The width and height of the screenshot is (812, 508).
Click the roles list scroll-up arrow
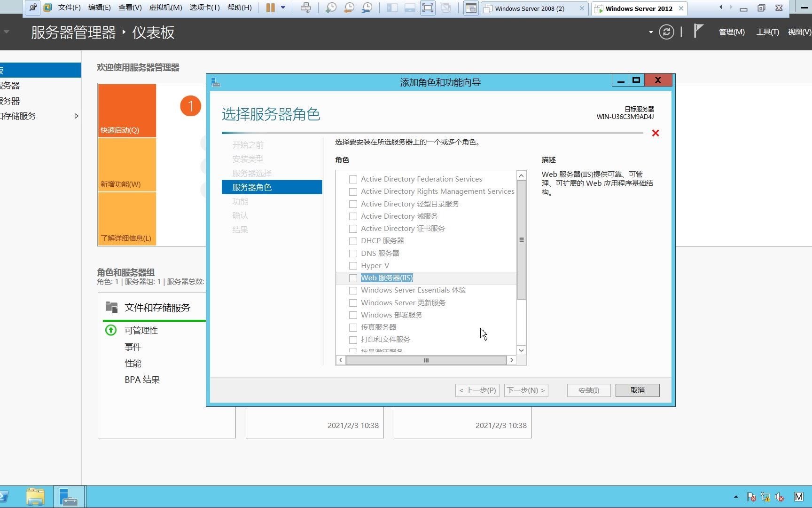coord(521,175)
